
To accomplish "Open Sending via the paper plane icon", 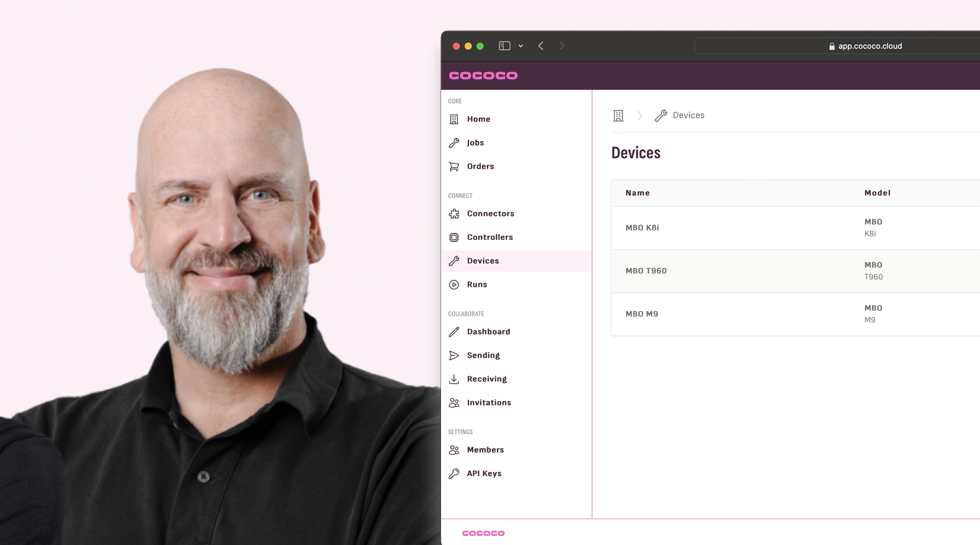I will pyautogui.click(x=454, y=355).
